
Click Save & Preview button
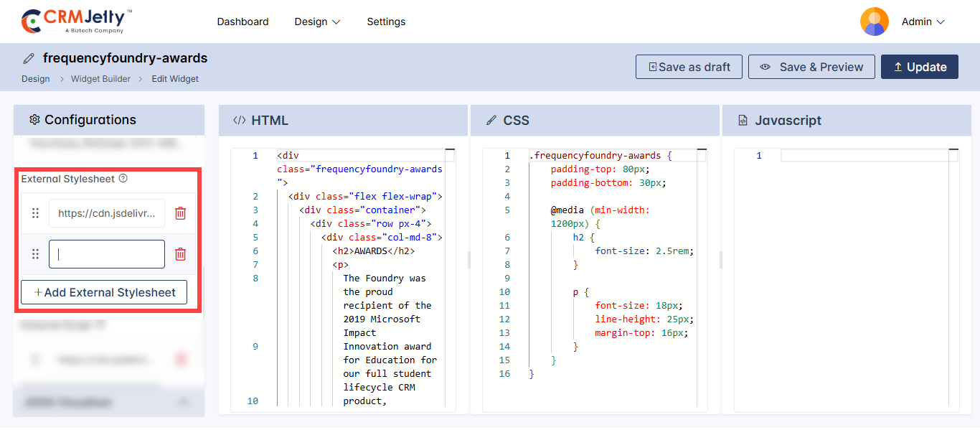pyautogui.click(x=811, y=67)
